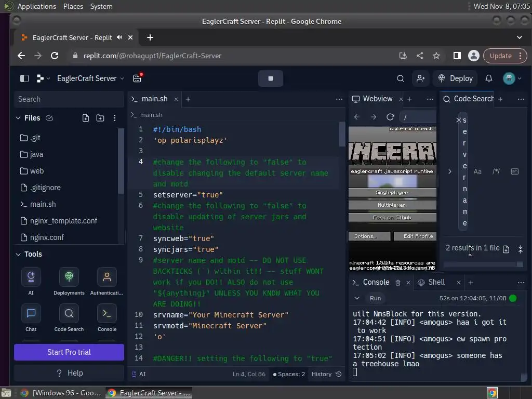Open the Console tool icon
Image resolution: width=532 pixels, height=399 pixels.
107,318
